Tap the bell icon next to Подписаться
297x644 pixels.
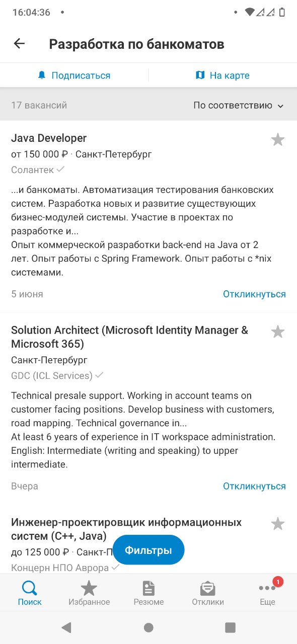click(42, 75)
